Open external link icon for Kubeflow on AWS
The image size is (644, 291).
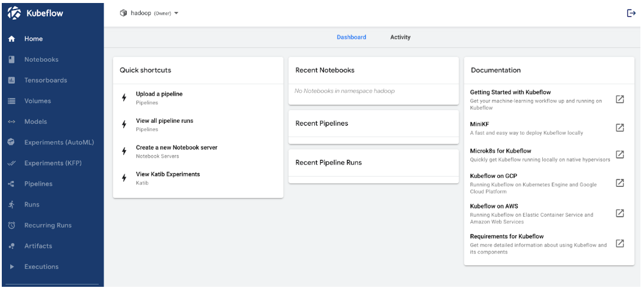tap(620, 213)
